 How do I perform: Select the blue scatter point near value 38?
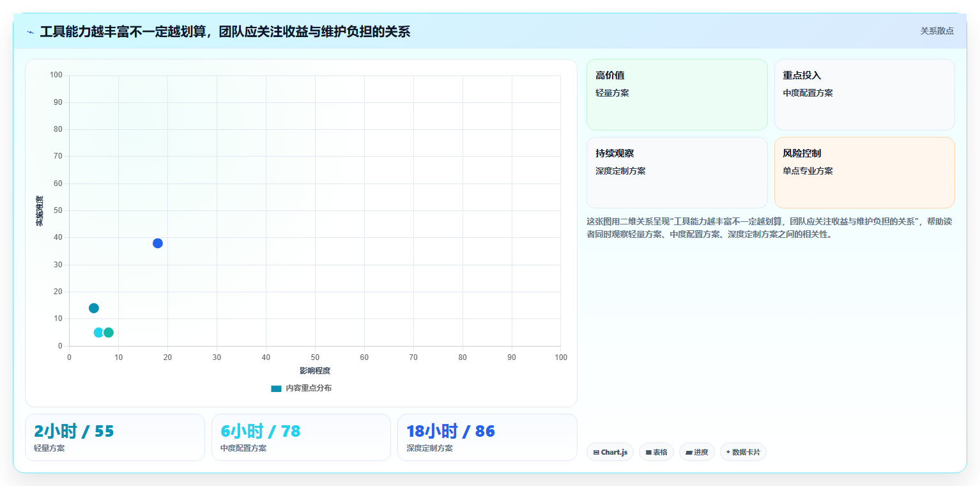(158, 243)
